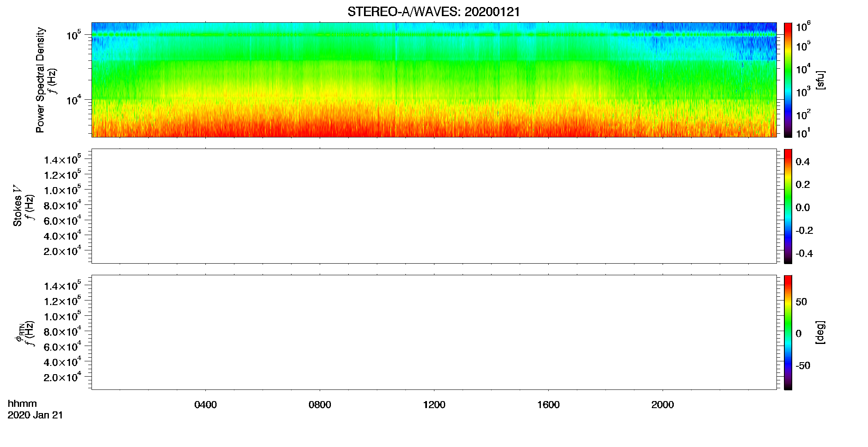Image resolution: width=868 pixels, height=447 pixels.
Task: Click the "-0.2" tick on the Stokes V color bar
Action: pos(804,231)
